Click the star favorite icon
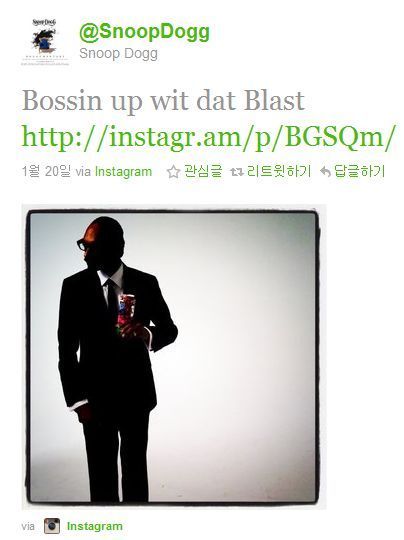404x540 pixels. point(174,172)
